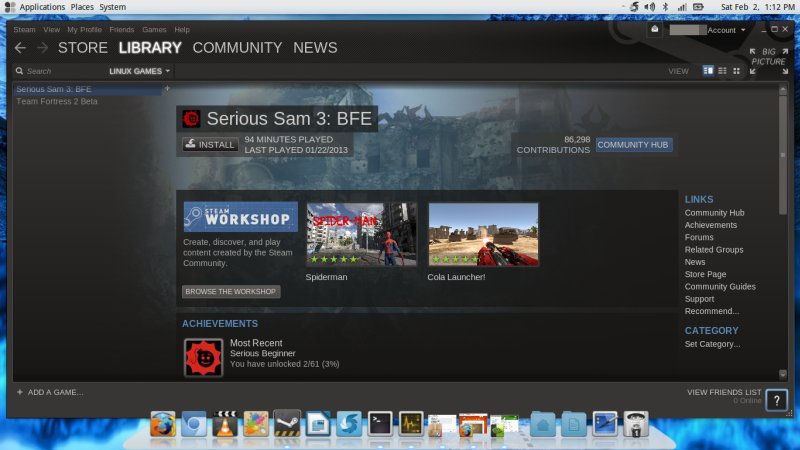
Task: Open the Terminal from the dock
Action: tap(380, 424)
